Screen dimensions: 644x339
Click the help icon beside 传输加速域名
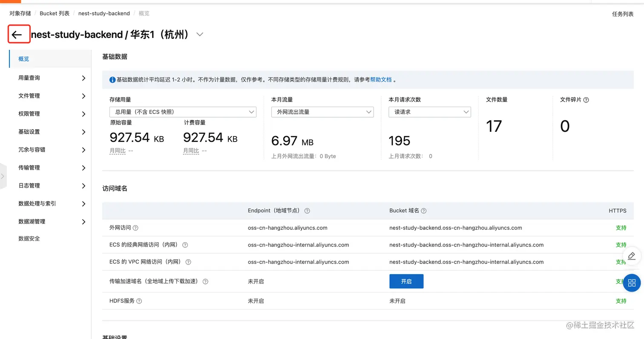(x=205, y=281)
